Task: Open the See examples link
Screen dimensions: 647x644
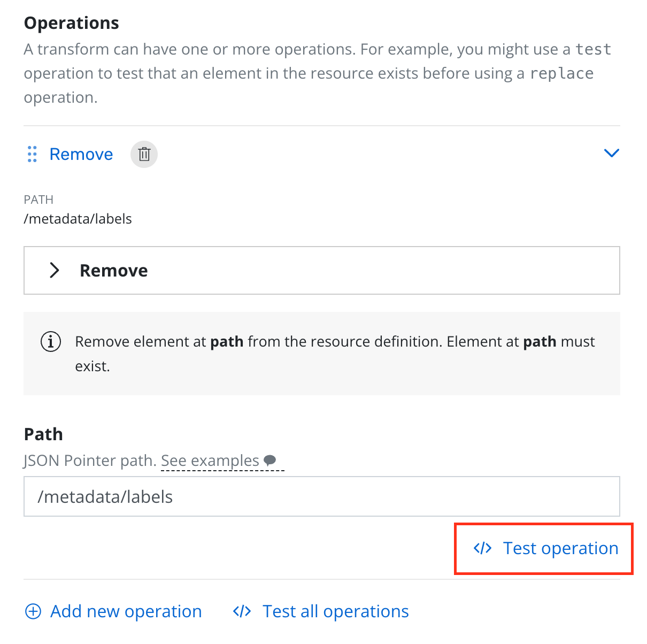Action: [210, 461]
